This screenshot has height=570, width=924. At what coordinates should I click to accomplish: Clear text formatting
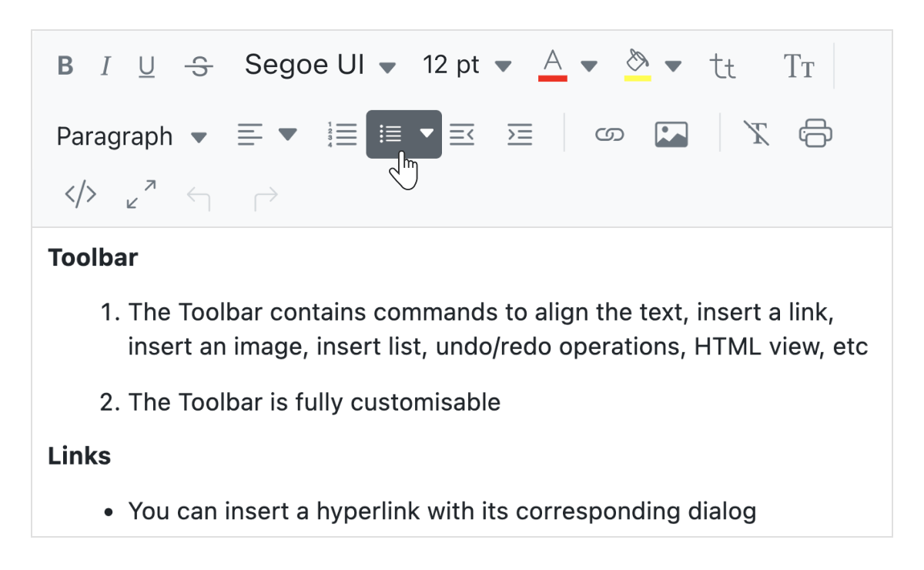point(756,134)
